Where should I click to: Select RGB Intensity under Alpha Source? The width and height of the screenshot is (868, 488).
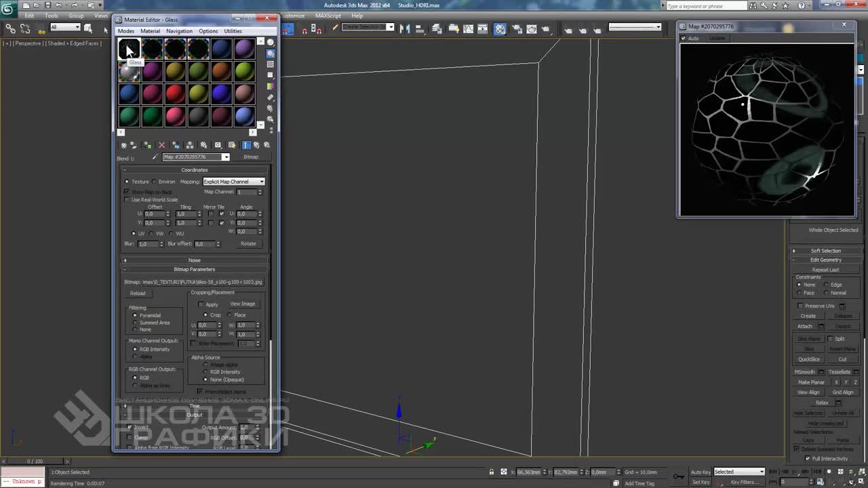click(205, 372)
